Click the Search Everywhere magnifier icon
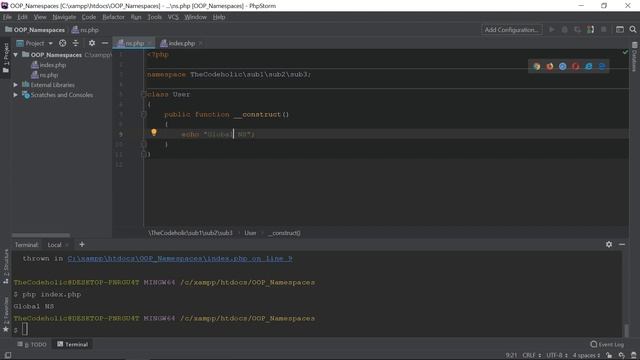The height and width of the screenshot is (360, 640). coord(633,30)
